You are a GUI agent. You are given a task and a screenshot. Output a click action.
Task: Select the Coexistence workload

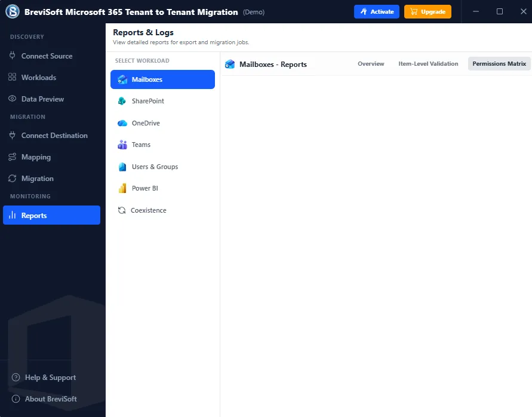[x=162, y=210]
